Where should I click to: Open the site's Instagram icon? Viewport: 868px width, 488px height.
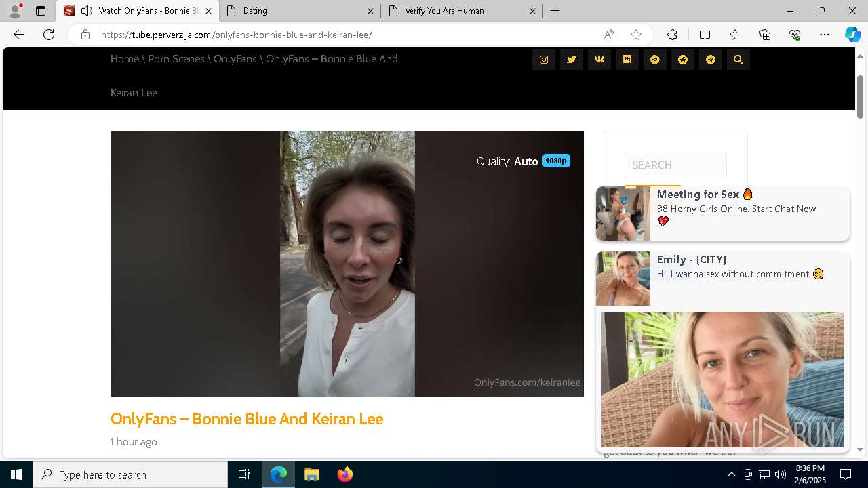tap(544, 60)
